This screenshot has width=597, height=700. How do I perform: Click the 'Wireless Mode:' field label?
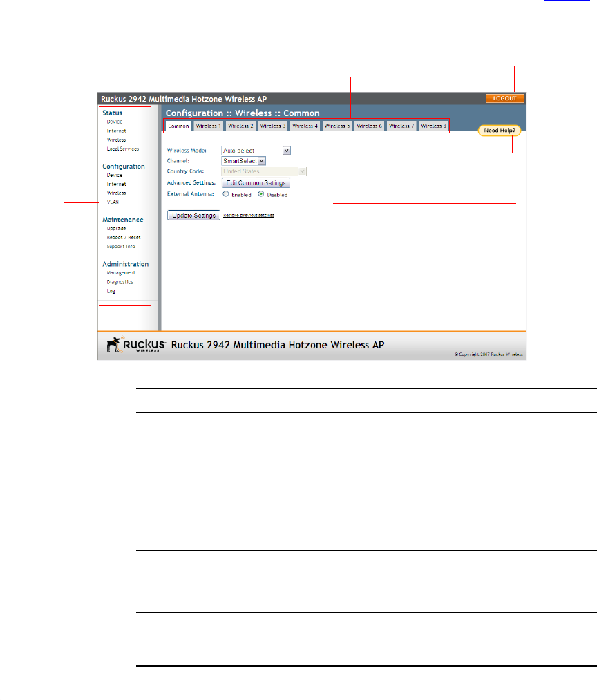click(x=187, y=151)
